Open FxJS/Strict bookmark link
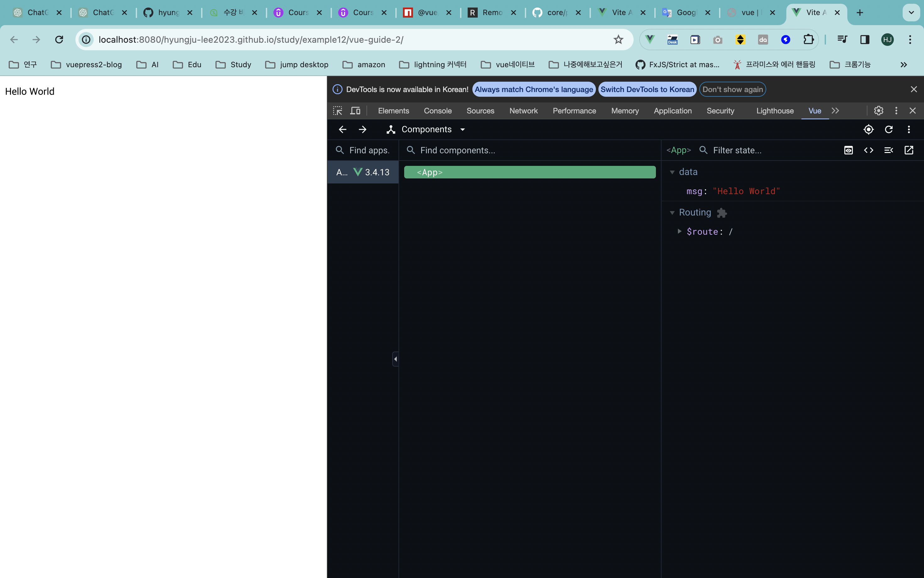This screenshot has width=924, height=578. [677, 65]
